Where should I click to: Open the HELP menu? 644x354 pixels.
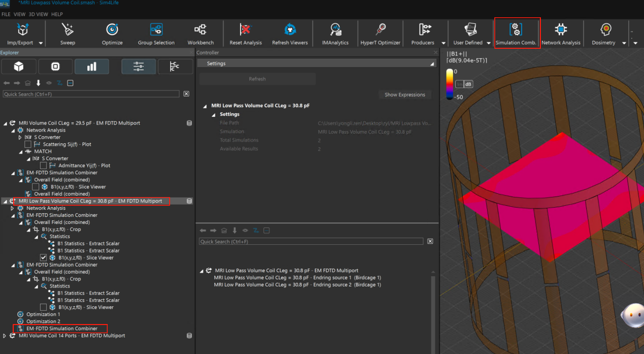click(57, 14)
